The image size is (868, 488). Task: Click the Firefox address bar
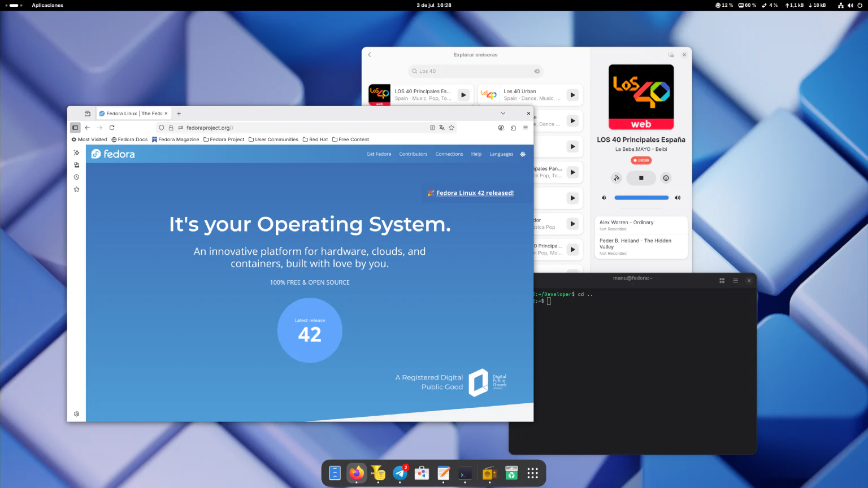pos(305,128)
